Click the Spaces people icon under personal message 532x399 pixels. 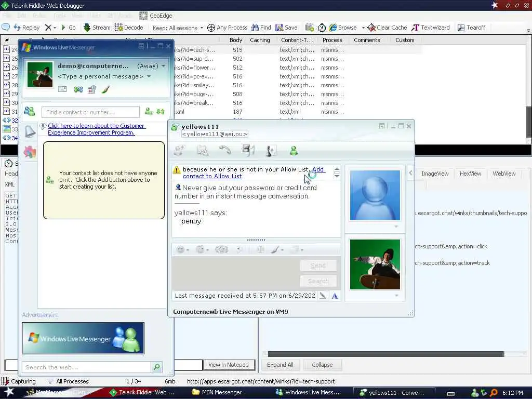click(78, 89)
